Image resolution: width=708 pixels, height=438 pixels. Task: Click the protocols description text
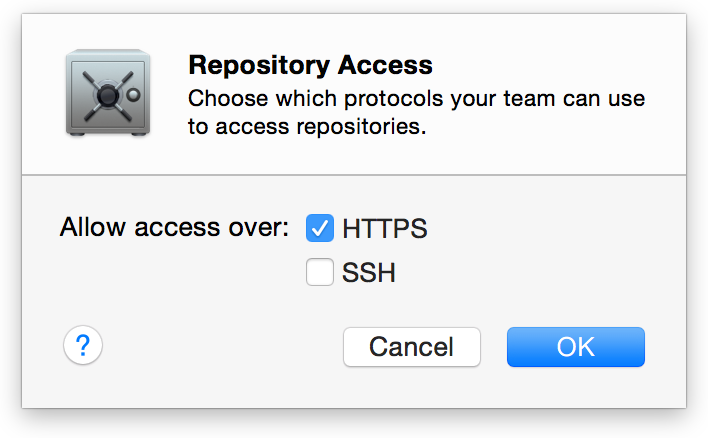click(416, 100)
